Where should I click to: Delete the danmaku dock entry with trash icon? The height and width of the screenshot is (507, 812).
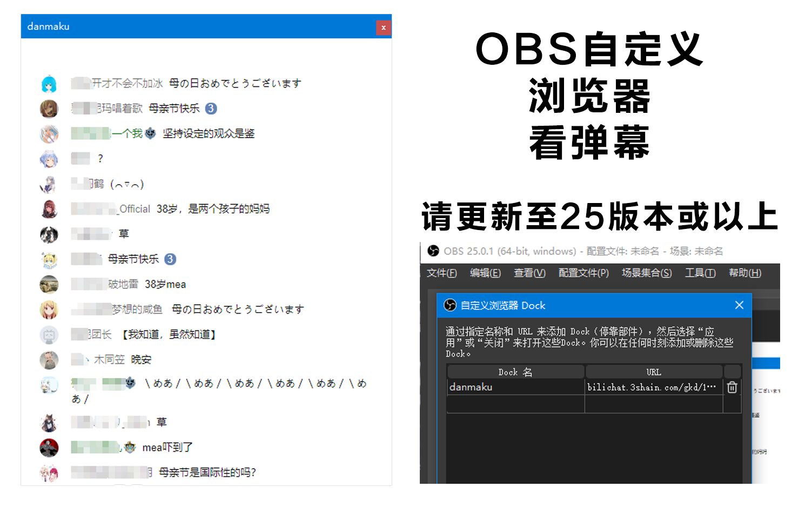coord(732,387)
